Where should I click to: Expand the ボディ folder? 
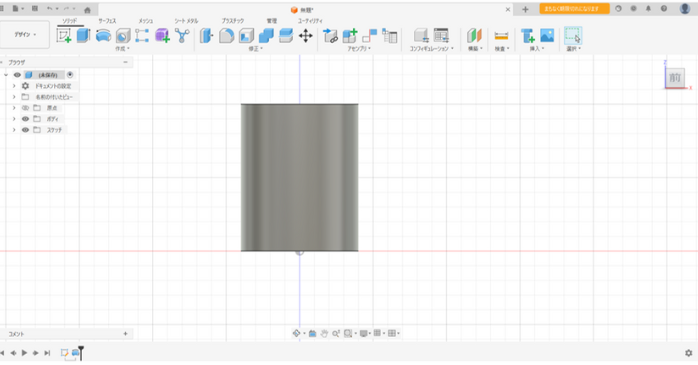[x=14, y=119]
